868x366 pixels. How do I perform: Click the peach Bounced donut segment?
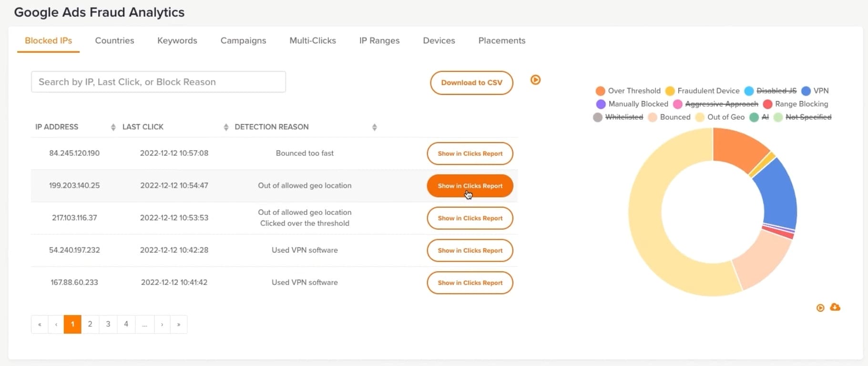[x=761, y=258]
